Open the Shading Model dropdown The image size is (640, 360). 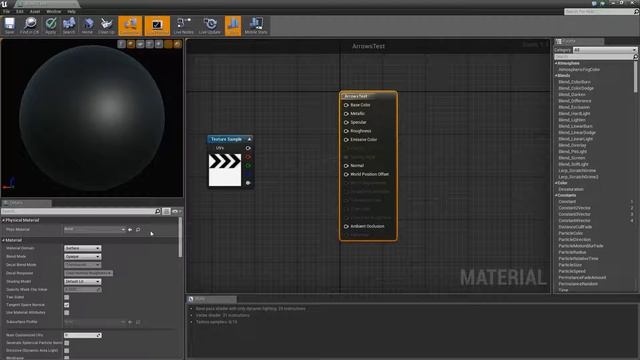coord(82,282)
